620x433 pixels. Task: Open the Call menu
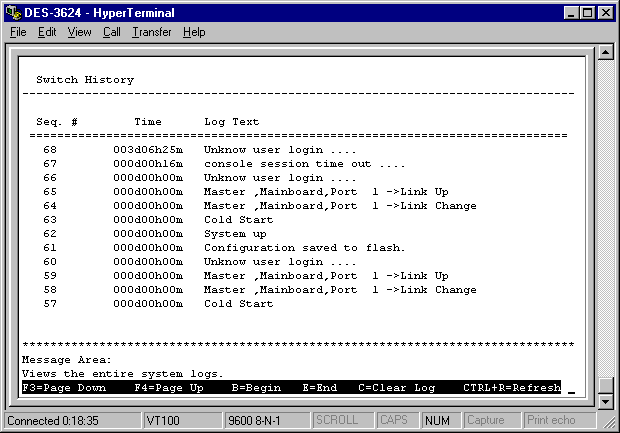[x=111, y=32]
